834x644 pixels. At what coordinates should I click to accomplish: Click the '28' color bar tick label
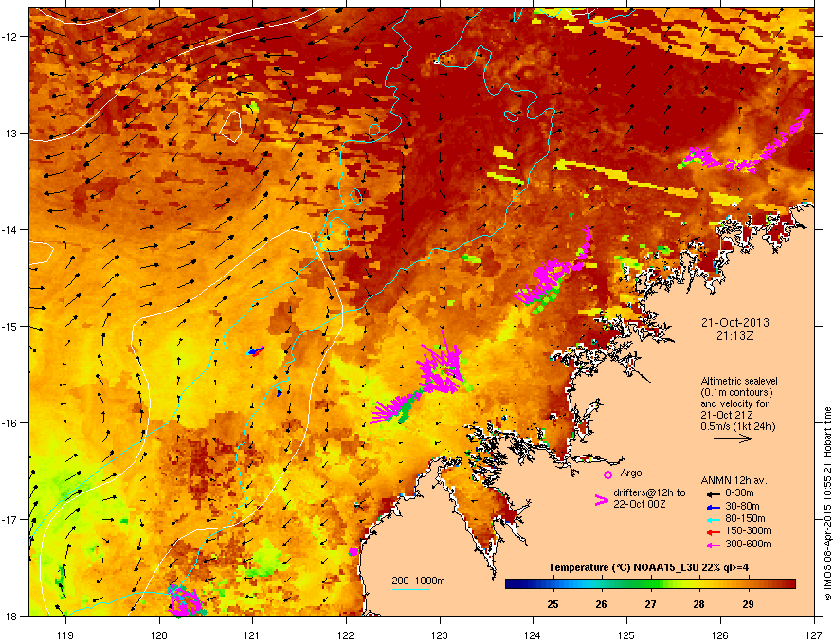click(698, 604)
